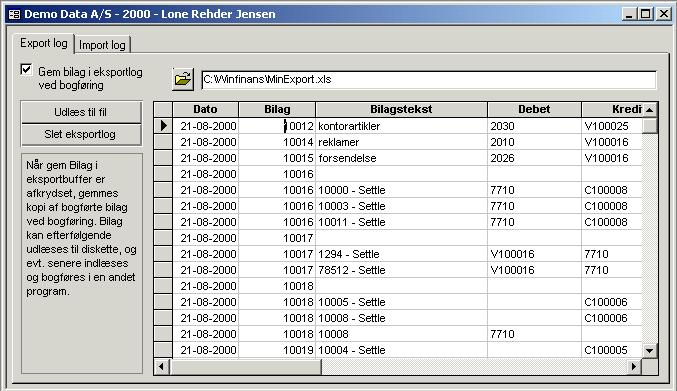Minimize the Demo Data A/S window
This screenshot has width=677, height=391.
point(629,14)
